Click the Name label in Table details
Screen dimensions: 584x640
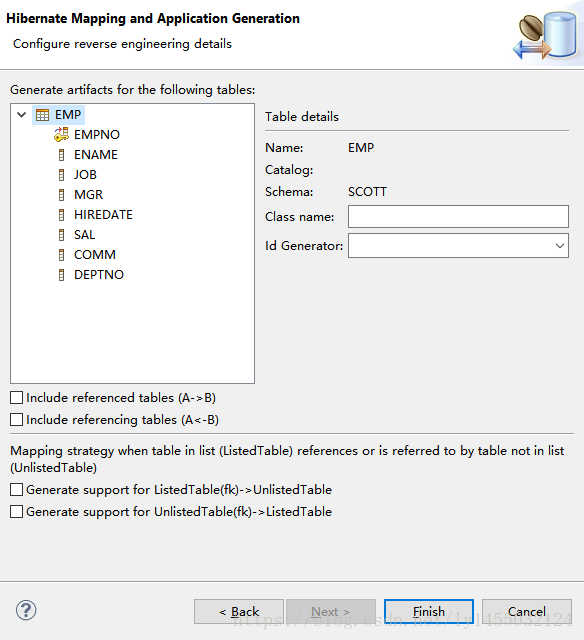[x=284, y=148]
